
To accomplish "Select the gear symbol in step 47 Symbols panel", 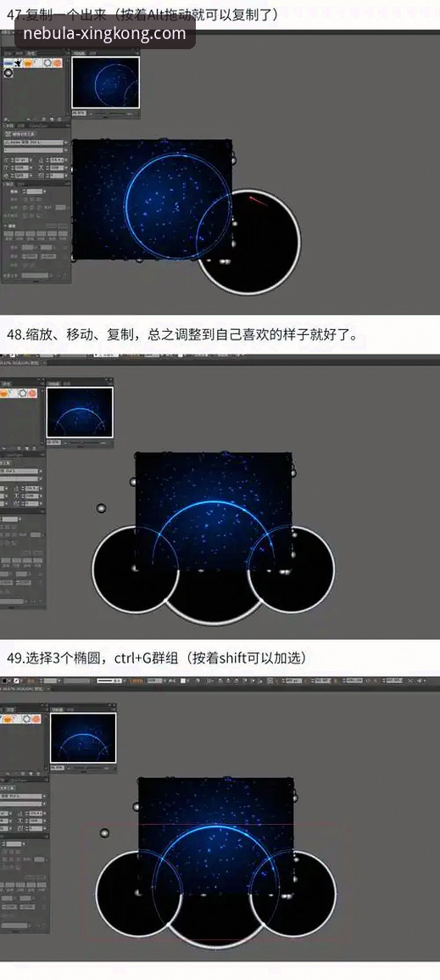I will pos(47,63).
